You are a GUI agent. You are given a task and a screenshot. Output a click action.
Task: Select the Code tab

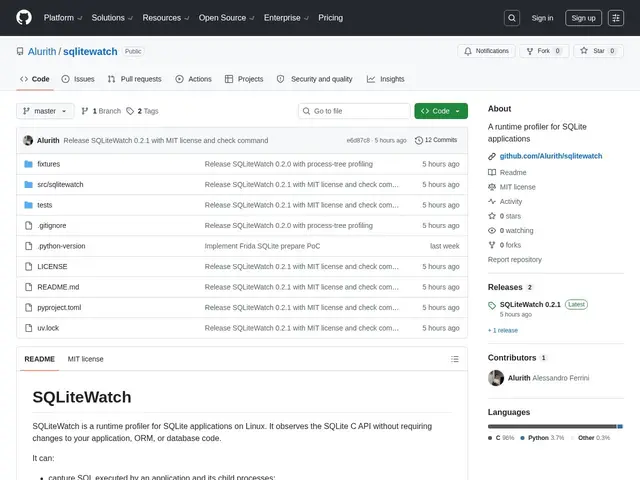coord(35,79)
